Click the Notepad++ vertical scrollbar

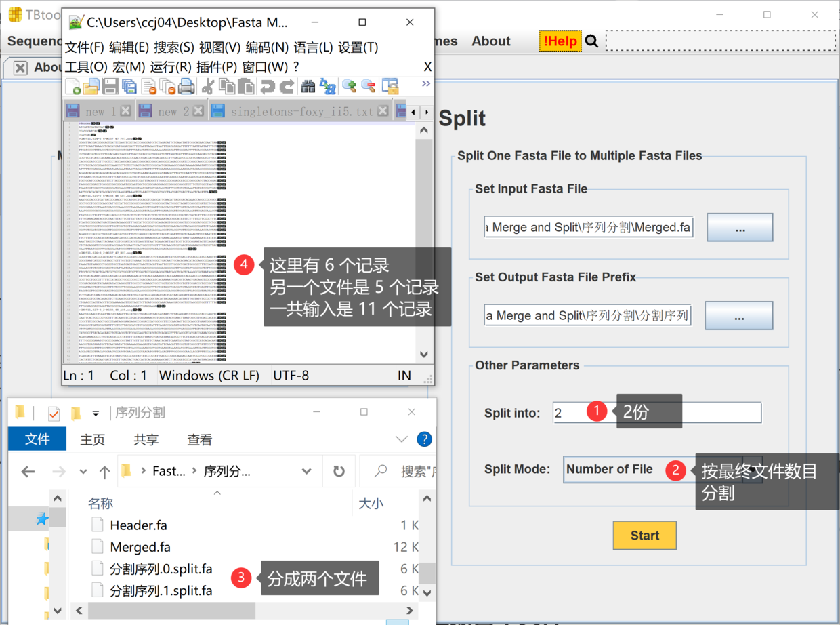[424, 242]
